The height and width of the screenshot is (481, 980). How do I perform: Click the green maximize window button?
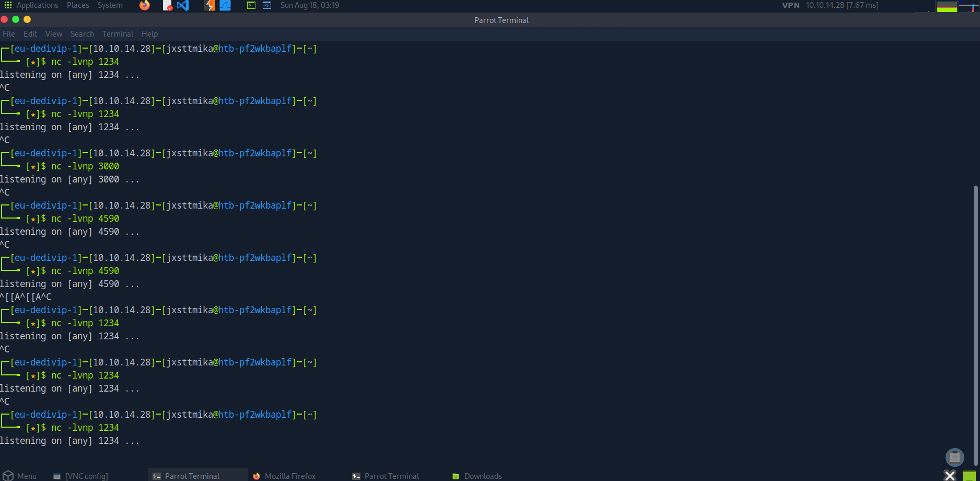click(x=16, y=19)
